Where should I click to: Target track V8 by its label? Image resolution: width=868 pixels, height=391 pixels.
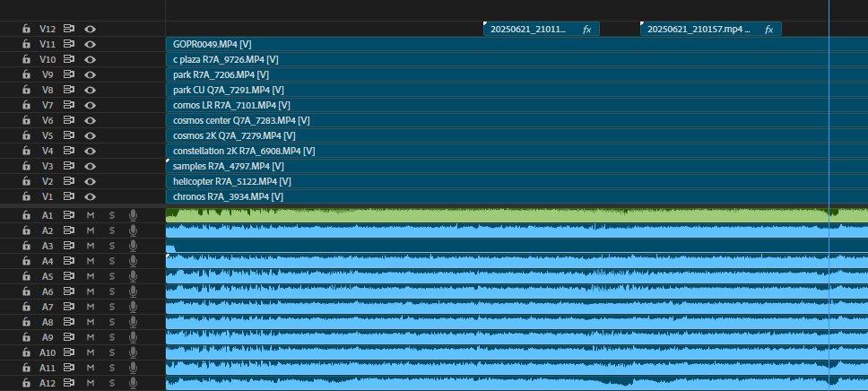pyautogui.click(x=48, y=90)
